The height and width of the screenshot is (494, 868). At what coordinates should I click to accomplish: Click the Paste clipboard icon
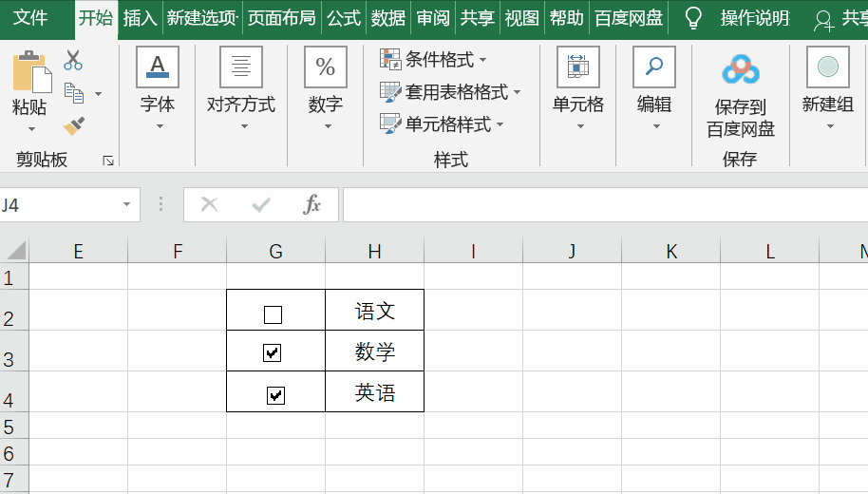pos(31,72)
